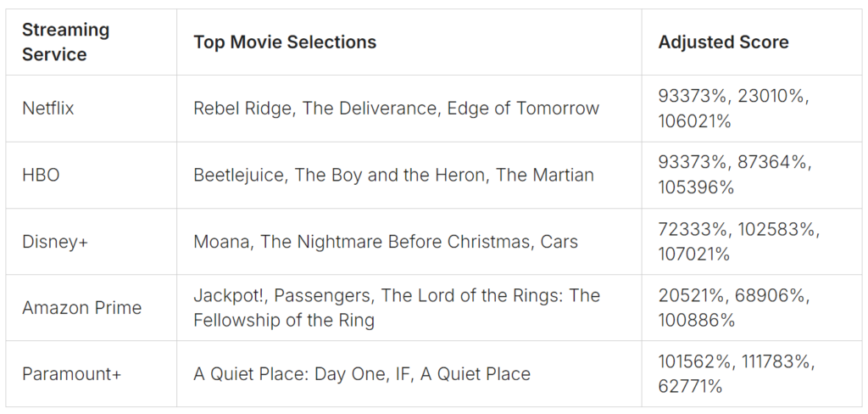
Task: Click the text The Martian
Action: tap(545, 175)
